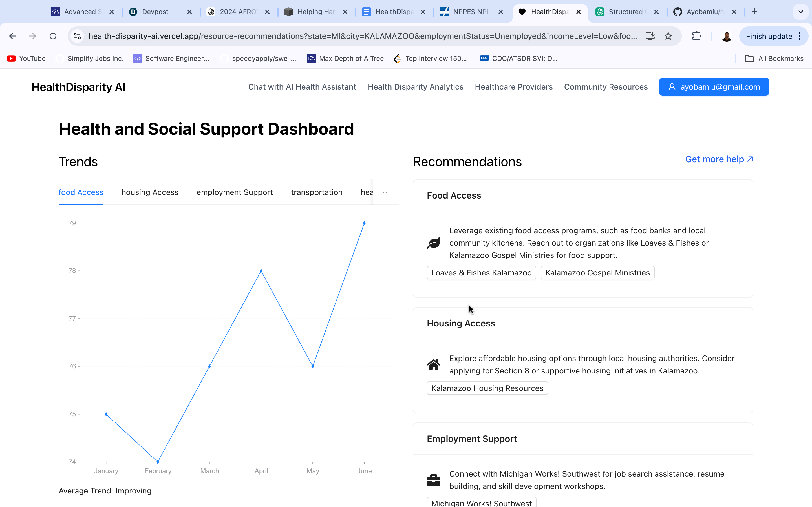Click the install app icon in address bar
This screenshot has width=812, height=507.
(x=650, y=36)
